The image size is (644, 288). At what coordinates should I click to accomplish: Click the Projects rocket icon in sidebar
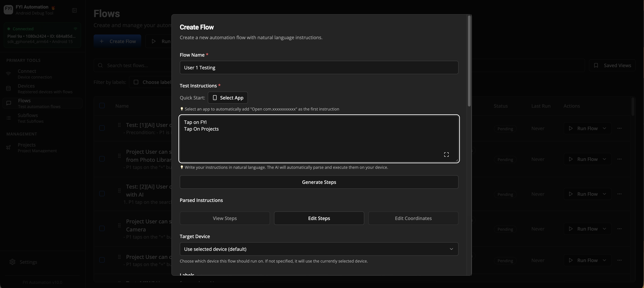point(9,148)
